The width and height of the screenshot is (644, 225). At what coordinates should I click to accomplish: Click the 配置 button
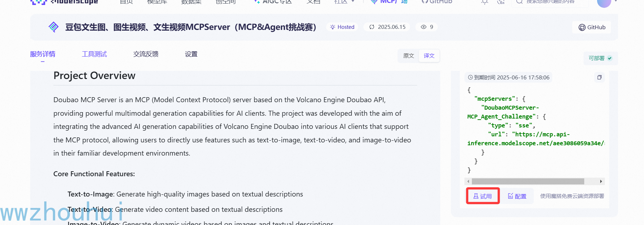click(517, 196)
